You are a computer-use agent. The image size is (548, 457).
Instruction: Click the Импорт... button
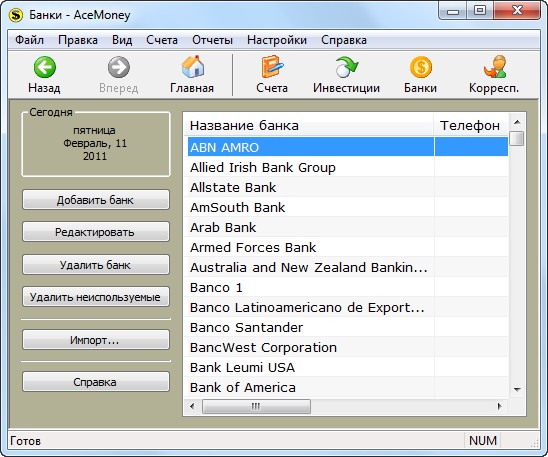click(x=96, y=340)
